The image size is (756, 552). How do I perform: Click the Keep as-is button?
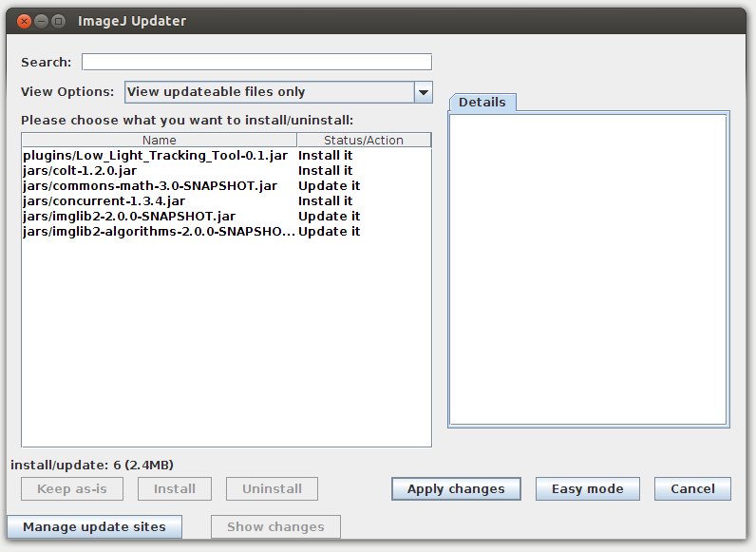tap(72, 488)
